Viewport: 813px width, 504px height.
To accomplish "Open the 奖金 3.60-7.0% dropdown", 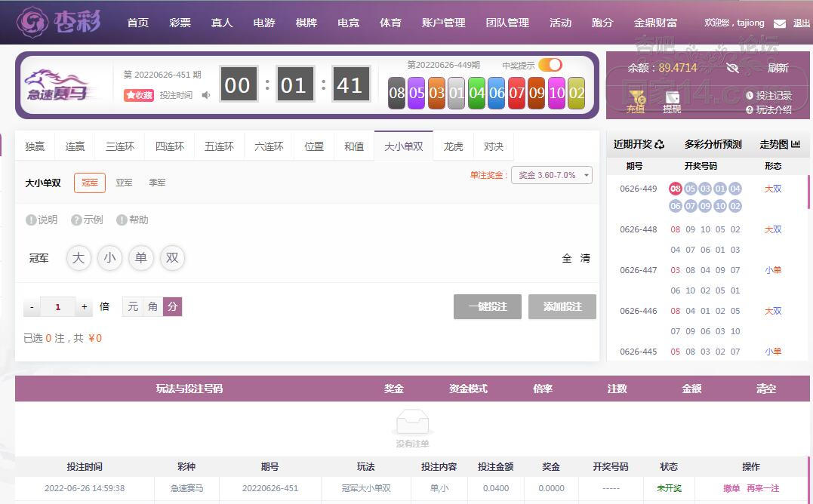I will coord(552,175).
